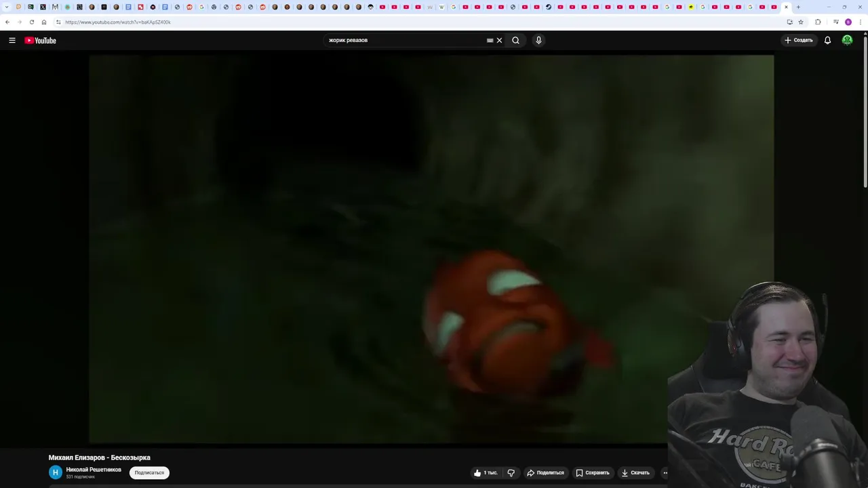Viewport: 868px width, 488px height.
Task: Open the browser home page button
Action: coord(44,22)
